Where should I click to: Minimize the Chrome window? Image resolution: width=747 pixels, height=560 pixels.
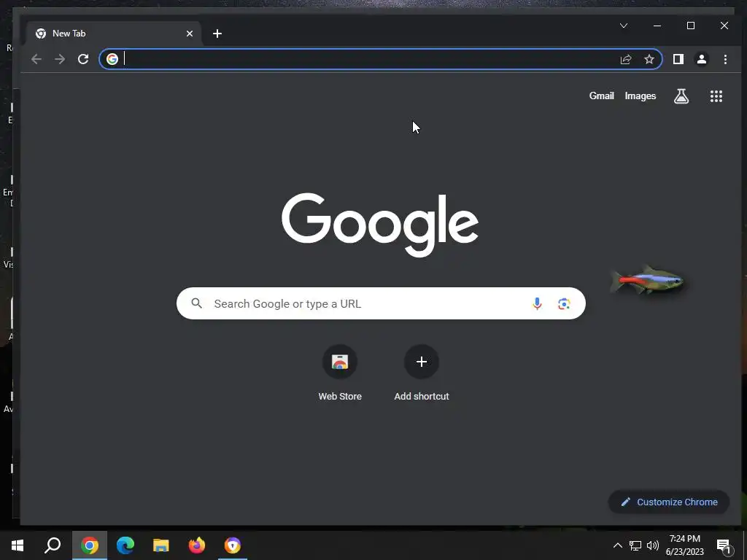point(657,26)
